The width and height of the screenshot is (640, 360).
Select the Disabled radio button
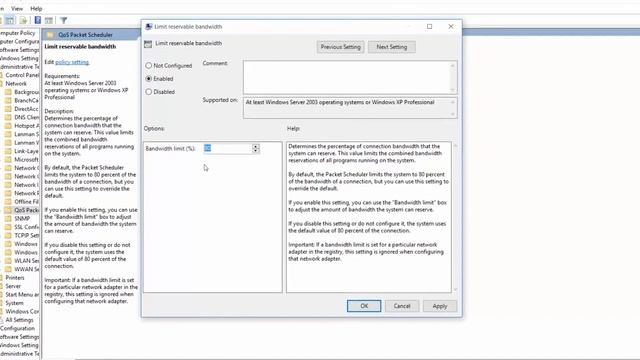coord(149,92)
